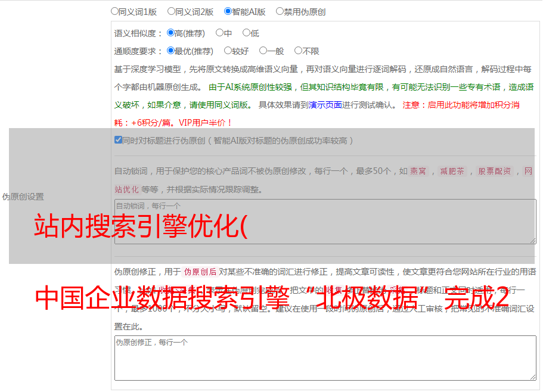
Task: Select the 同义词1版 radio option
Action: (x=114, y=11)
